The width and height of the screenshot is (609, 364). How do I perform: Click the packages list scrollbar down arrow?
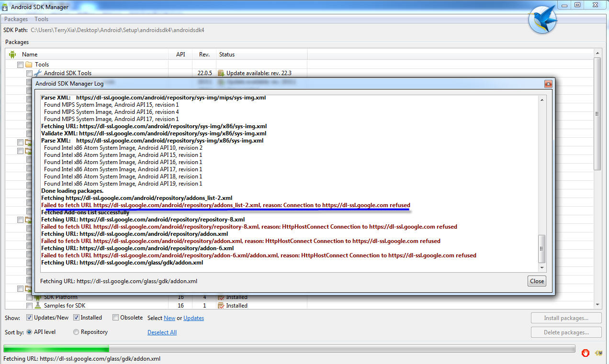(597, 305)
